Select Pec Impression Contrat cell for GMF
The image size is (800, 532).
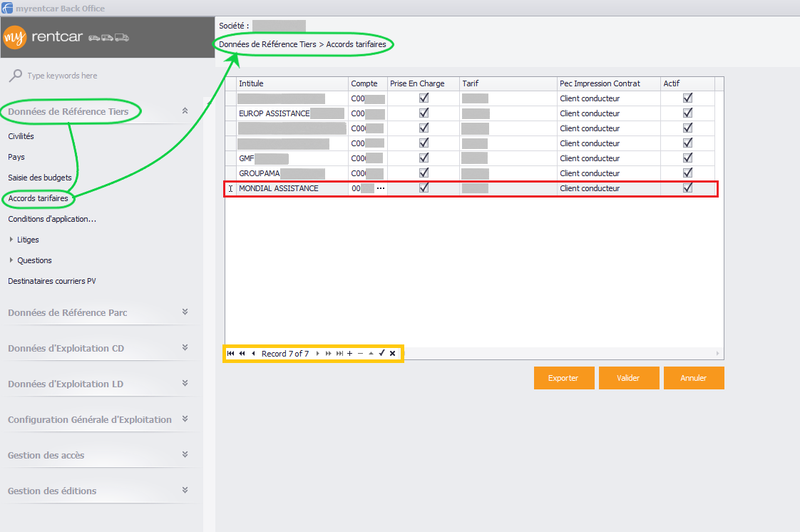[x=609, y=158]
